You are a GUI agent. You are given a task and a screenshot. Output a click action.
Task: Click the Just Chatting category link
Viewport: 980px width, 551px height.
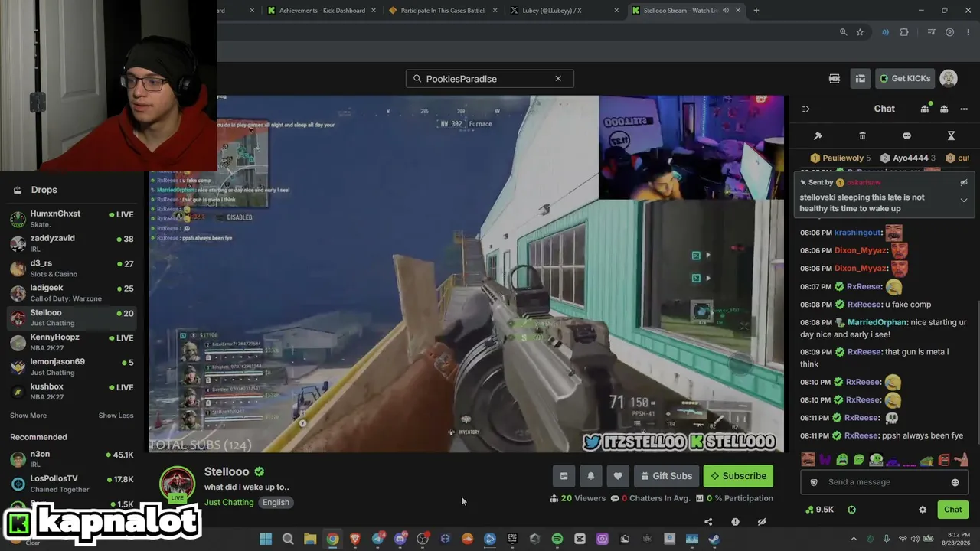229,502
